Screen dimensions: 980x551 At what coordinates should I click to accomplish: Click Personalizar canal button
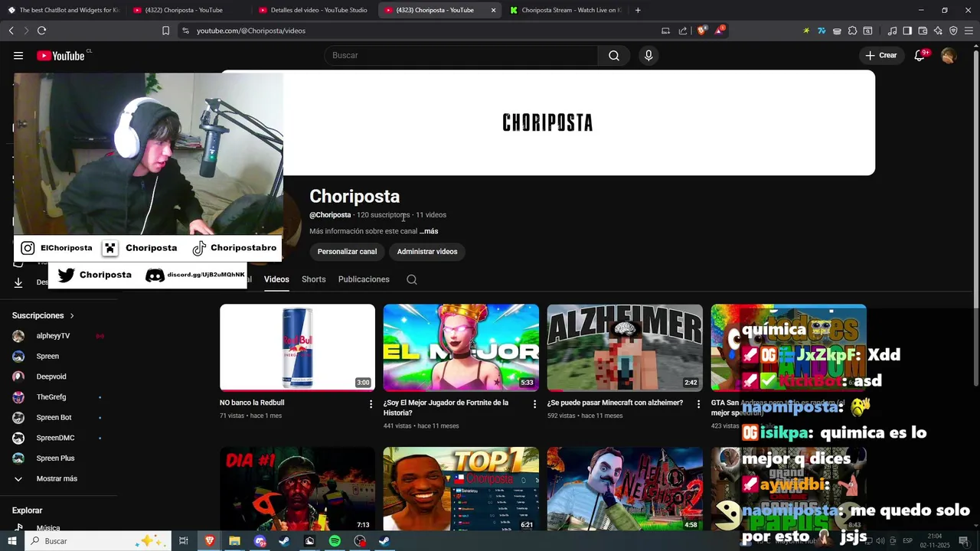point(347,252)
